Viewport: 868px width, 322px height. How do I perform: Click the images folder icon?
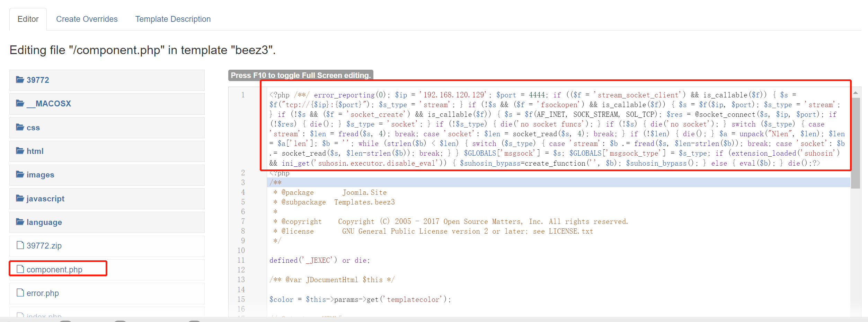tap(20, 174)
